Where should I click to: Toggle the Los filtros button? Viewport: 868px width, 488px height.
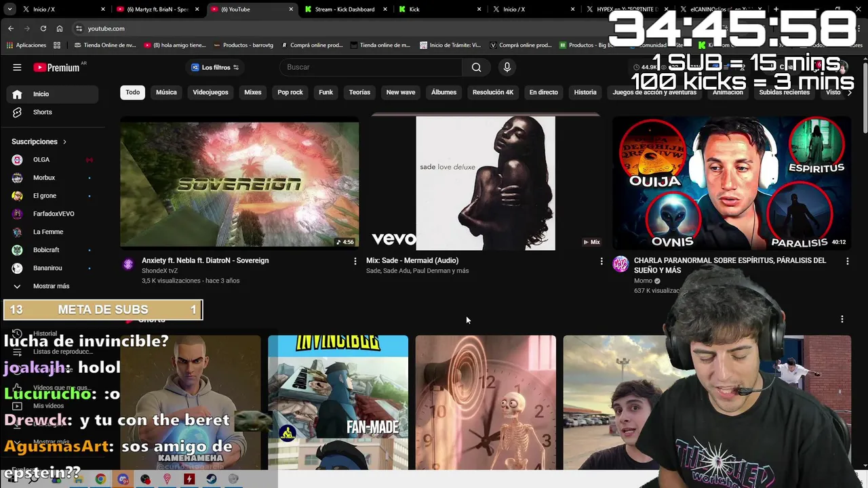(x=215, y=67)
